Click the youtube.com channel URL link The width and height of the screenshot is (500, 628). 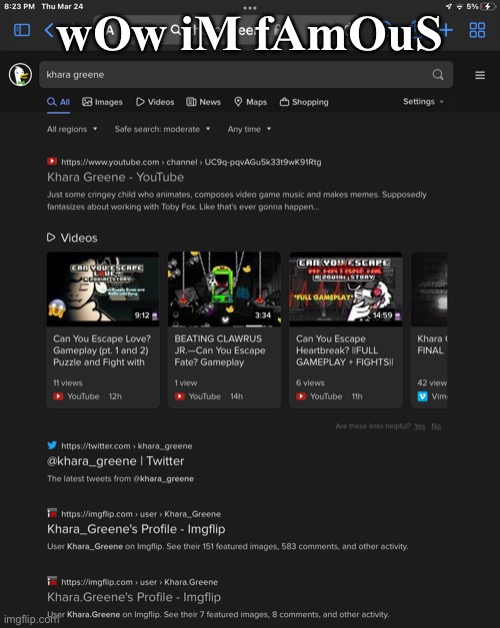[191, 162]
